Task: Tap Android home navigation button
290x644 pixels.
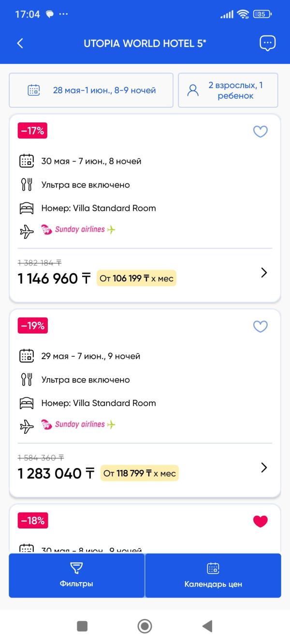Action: point(145,626)
